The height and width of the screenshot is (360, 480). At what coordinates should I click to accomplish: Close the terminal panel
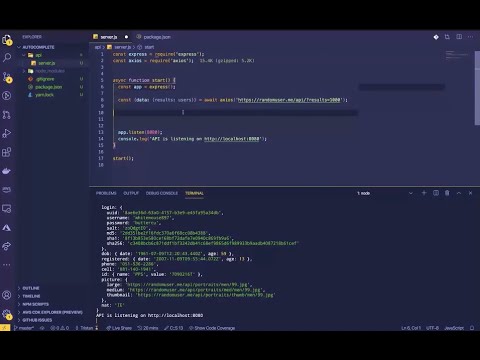pyautogui.click(x=470, y=193)
